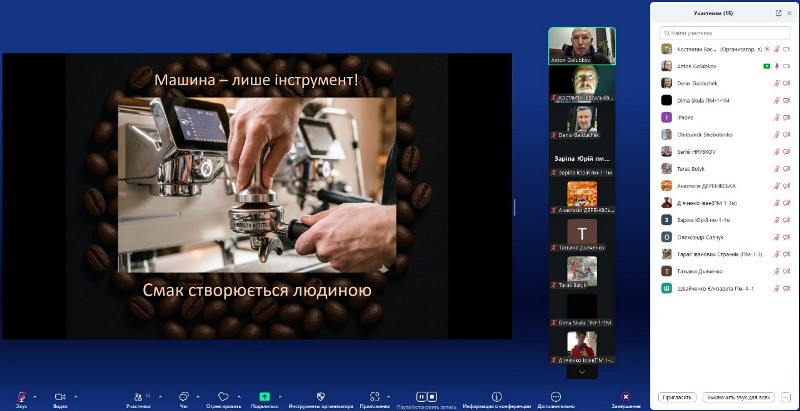The image size is (800, 411).
Task: Click the gray O avatar in list
Action: click(x=666, y=237)
